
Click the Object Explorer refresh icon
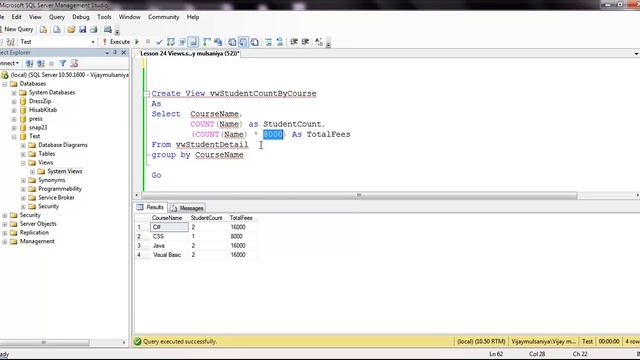tap(74, 63)
